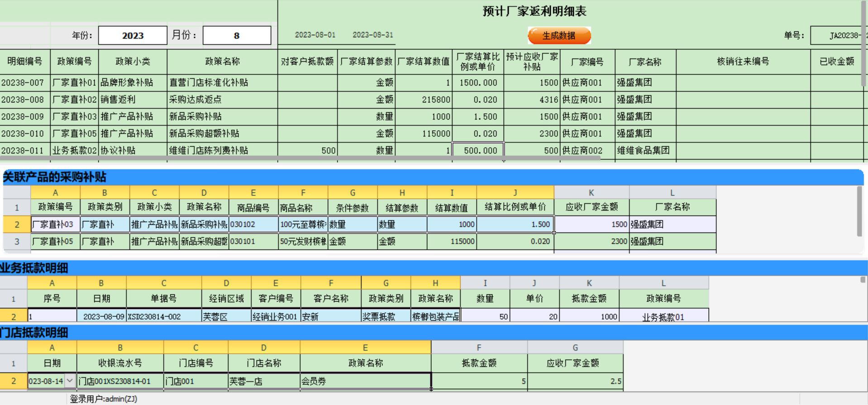Select the 会员券 policy name cell
The width and height of the screenshot is (868, 405).
click(365, 381)
